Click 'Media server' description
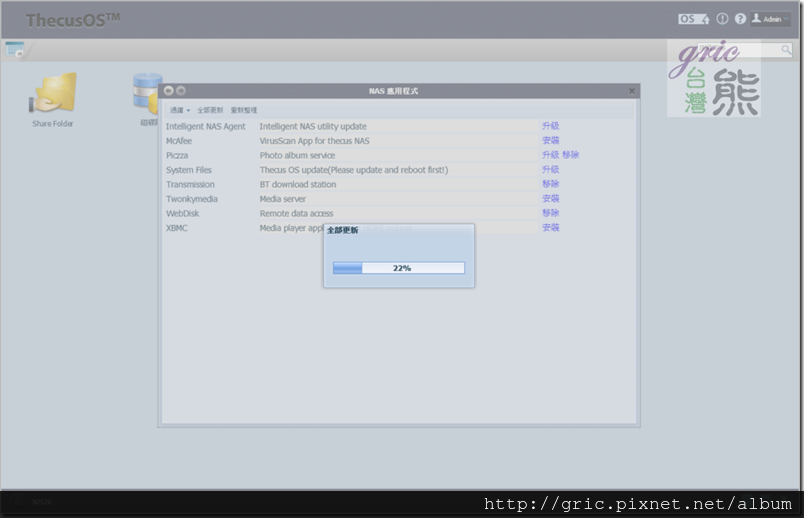804x518 pixels. (x=283, y=199)
